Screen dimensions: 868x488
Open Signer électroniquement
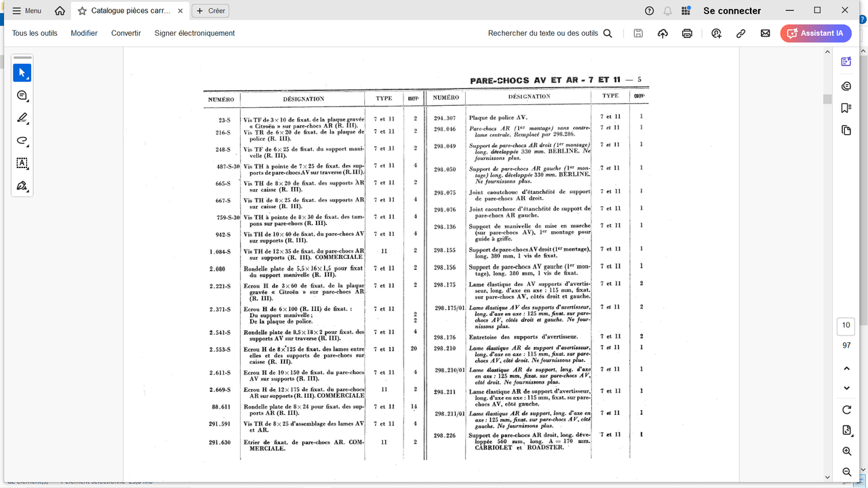[x=195, y=33]
